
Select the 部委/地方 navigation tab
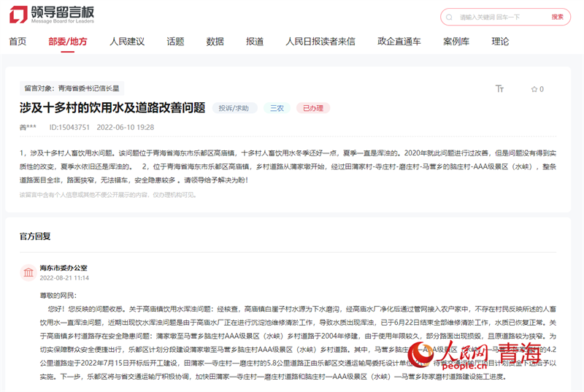67,42
